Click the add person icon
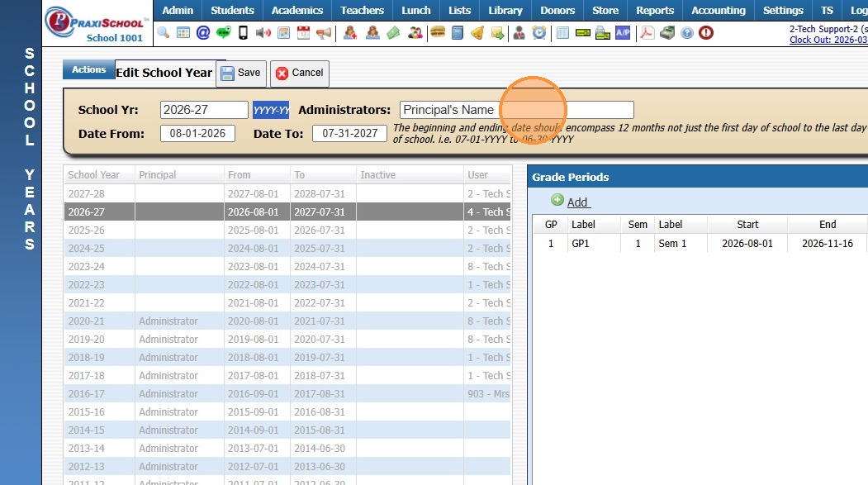The height and width of the screenshot is (485, 868). (x=350, y=33)
